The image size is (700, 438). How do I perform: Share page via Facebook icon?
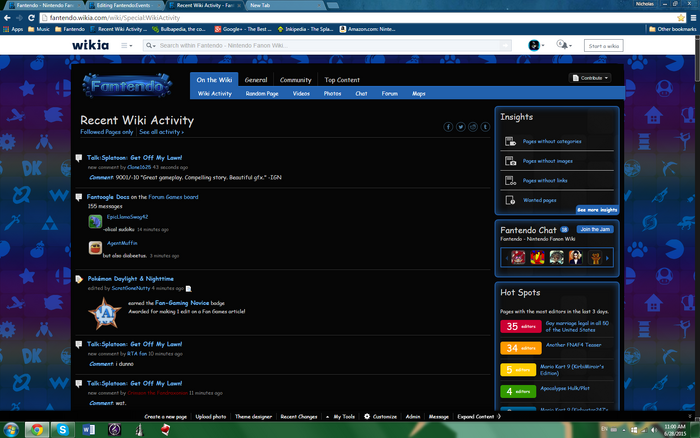pos(448,127)
